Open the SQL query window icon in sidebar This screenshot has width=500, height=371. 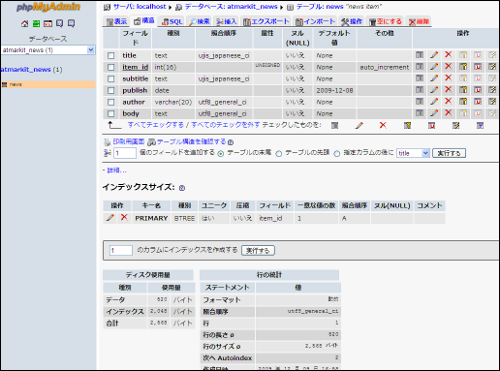click(48, 24)
